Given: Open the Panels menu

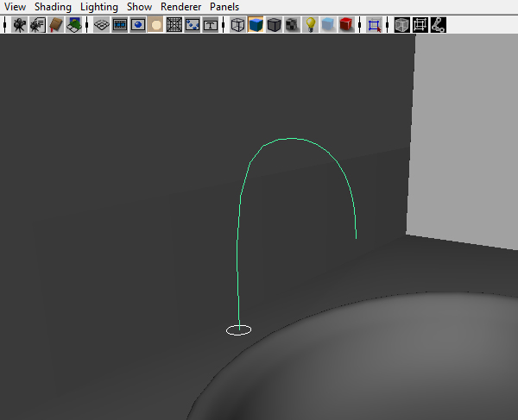Looking at the screenshot, I should (x=224, y=7).
